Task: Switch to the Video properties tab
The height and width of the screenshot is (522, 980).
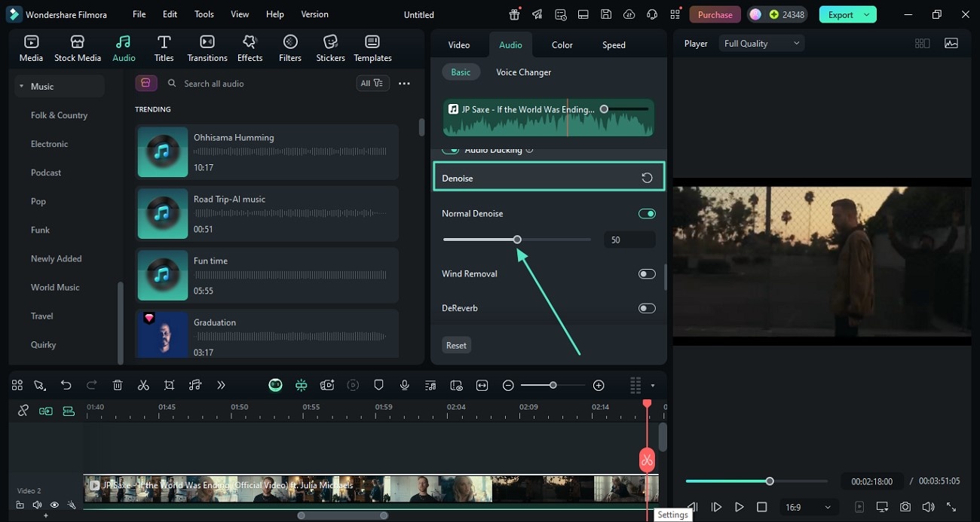Action: point(459,44)
